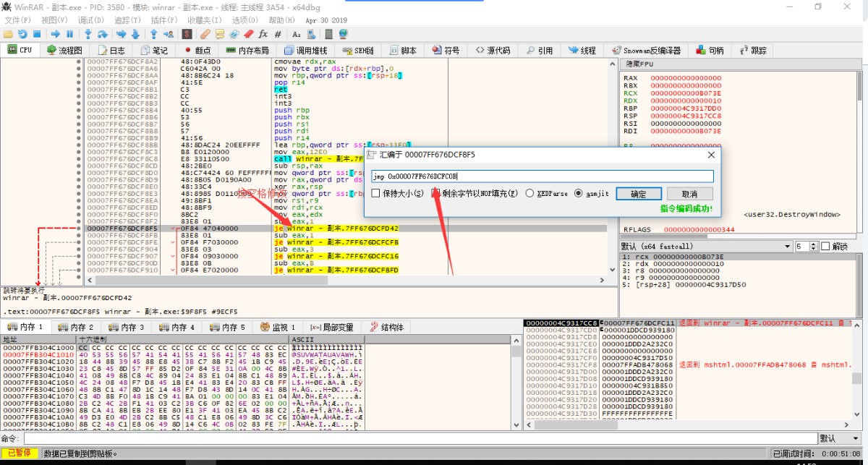This screenshot has width=868, height=465.
Task: Open the 追踪(T) menu
Action: (127, 20)
